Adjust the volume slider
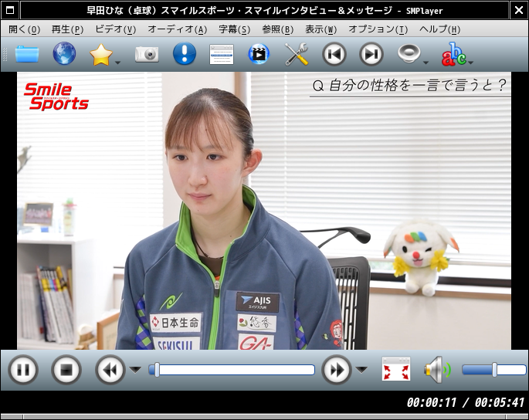The image size is (529, 420). point(494,370)
